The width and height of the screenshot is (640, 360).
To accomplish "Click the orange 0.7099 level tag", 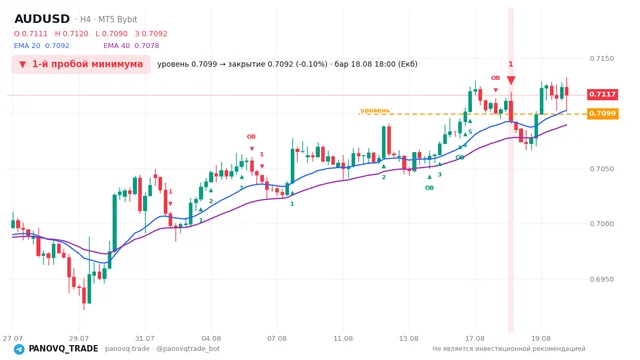I will [x=602, y=113].
